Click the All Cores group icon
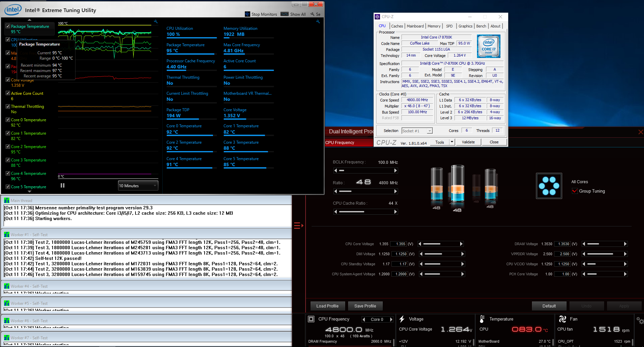This screenshot has height=347, width=644. point(549,186)
